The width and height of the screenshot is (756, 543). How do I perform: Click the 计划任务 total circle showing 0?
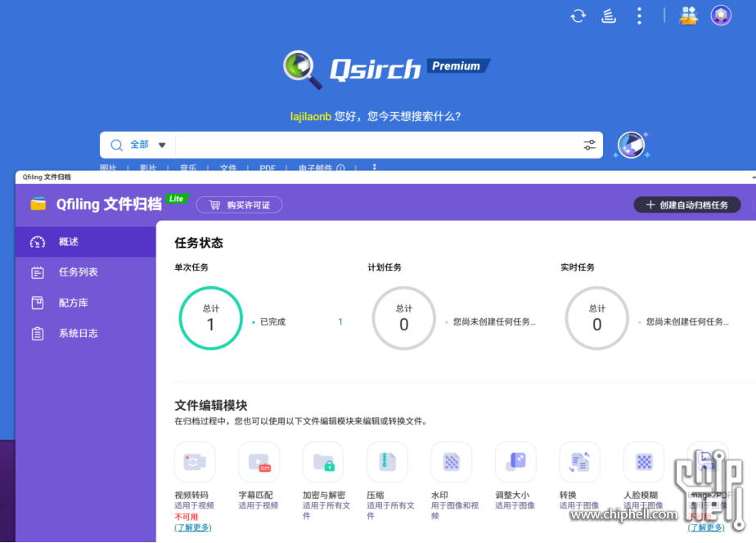click(404, 318)
